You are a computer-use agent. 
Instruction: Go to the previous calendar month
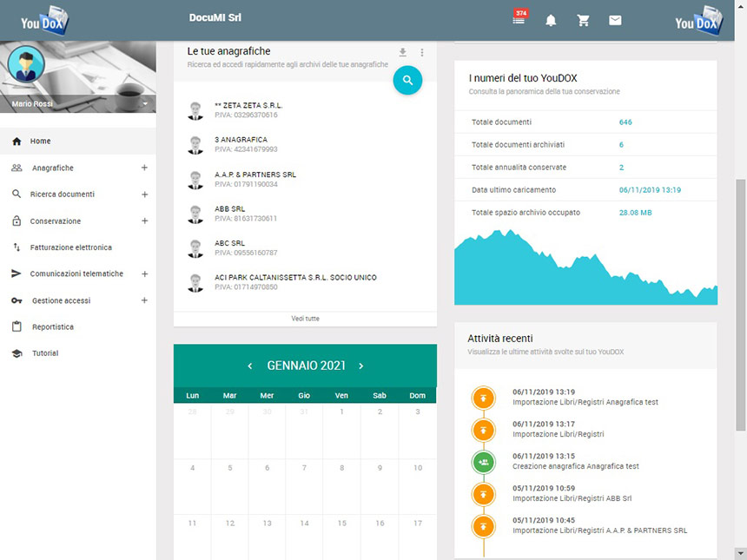coord(249,366)
